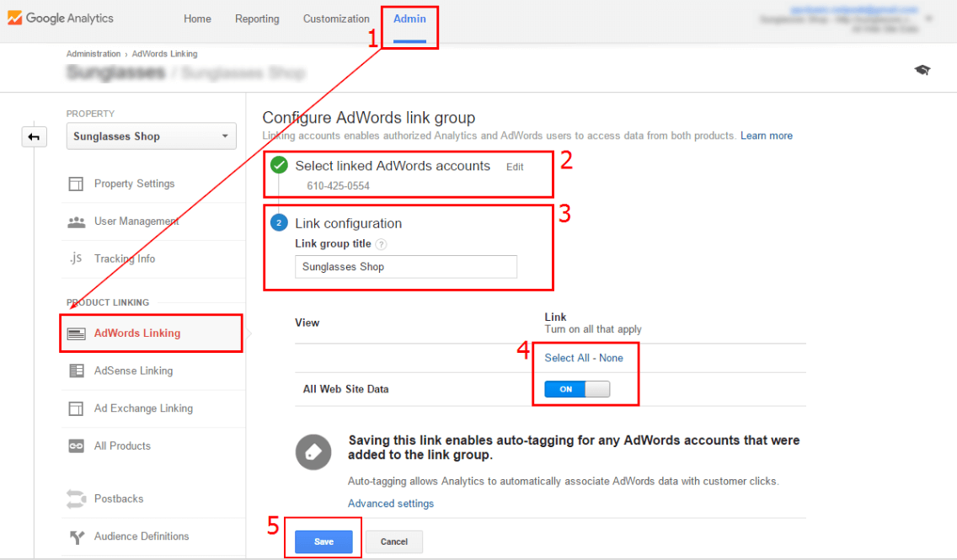Open All Products in the sidebar

122,446
